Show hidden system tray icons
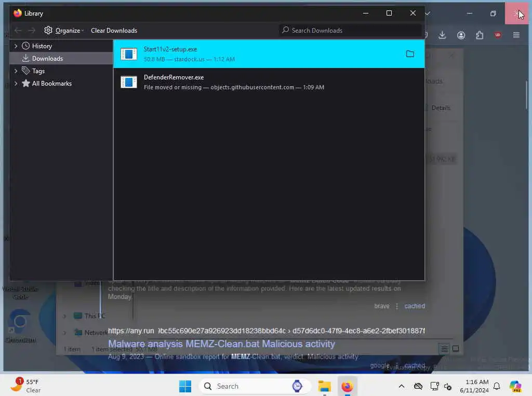Screen dimensions: 532x396 (402, 386)
